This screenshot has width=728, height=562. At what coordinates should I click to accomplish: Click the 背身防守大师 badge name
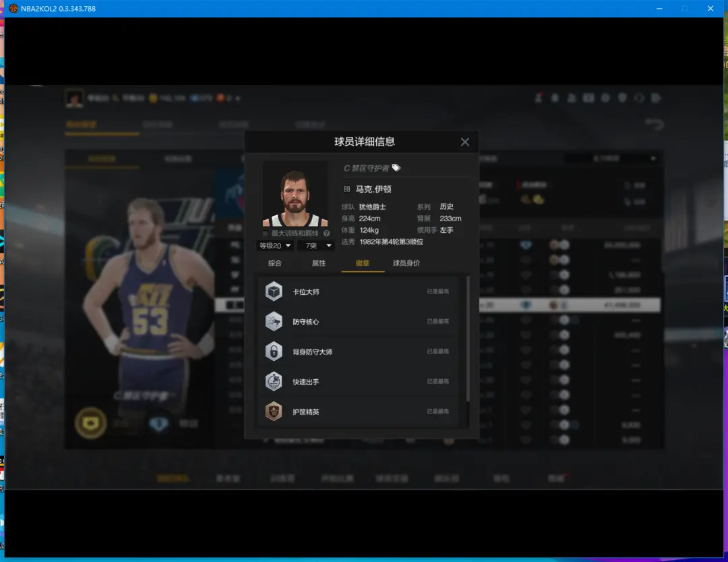tap(313, 352)
